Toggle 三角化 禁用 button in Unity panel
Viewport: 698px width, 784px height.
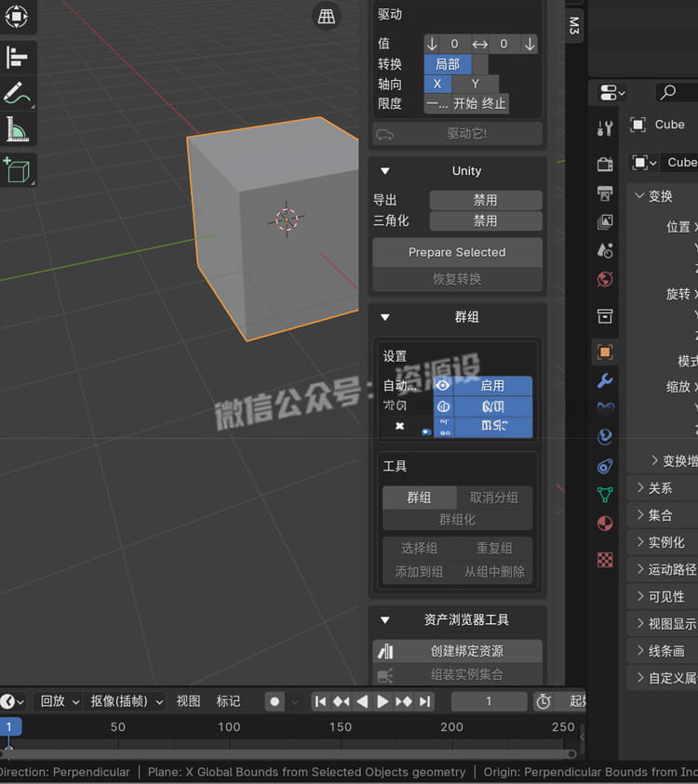pos(486,220)
